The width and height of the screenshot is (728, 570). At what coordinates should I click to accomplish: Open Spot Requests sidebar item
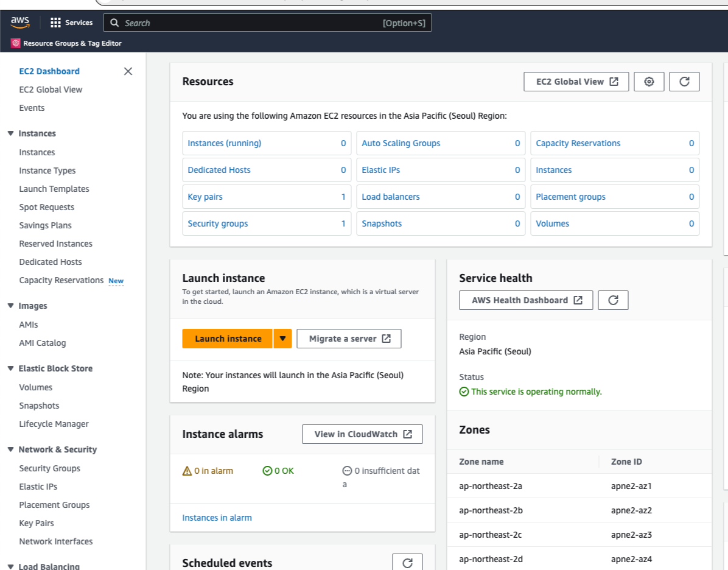(46, 207)
